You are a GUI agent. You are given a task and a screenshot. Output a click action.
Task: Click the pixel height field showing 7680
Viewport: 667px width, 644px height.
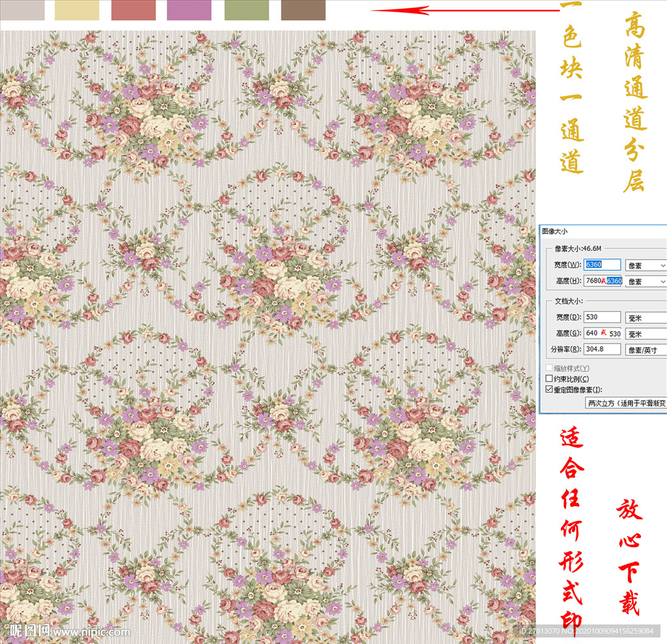pos(603,281)
